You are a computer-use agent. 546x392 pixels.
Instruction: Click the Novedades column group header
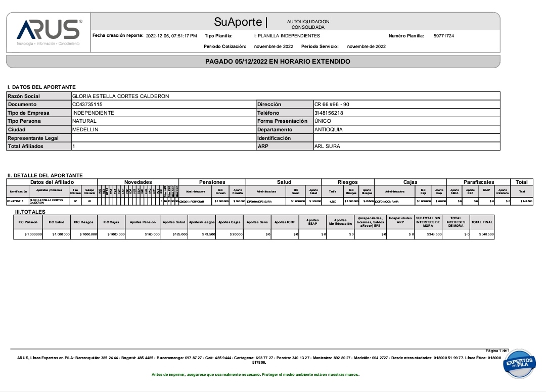tap(138, 182)
